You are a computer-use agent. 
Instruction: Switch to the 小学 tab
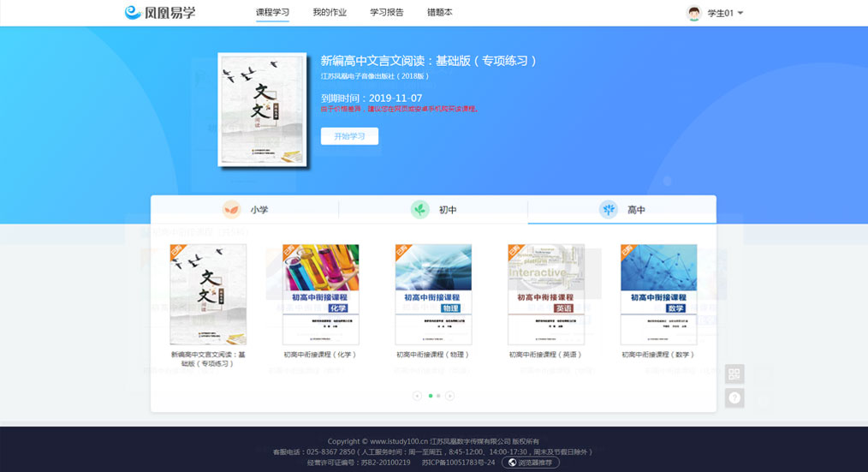[x=245, y=209]
